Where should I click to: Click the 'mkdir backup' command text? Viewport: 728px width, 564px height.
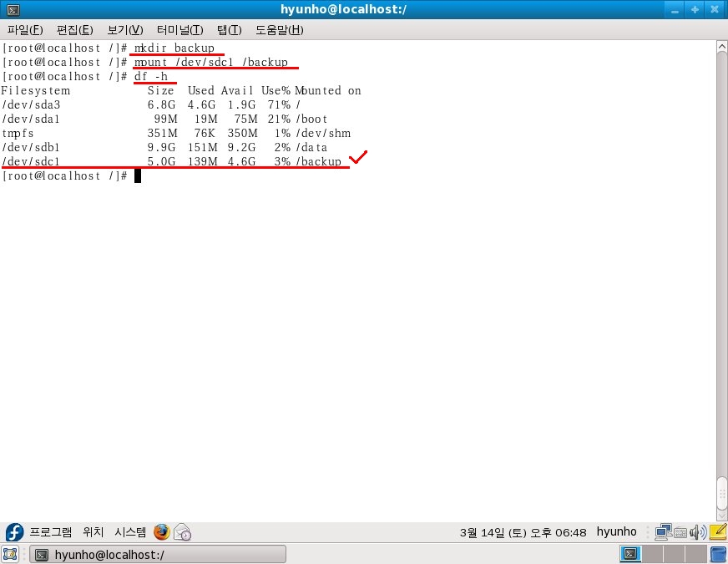click(x=174, y=48)
